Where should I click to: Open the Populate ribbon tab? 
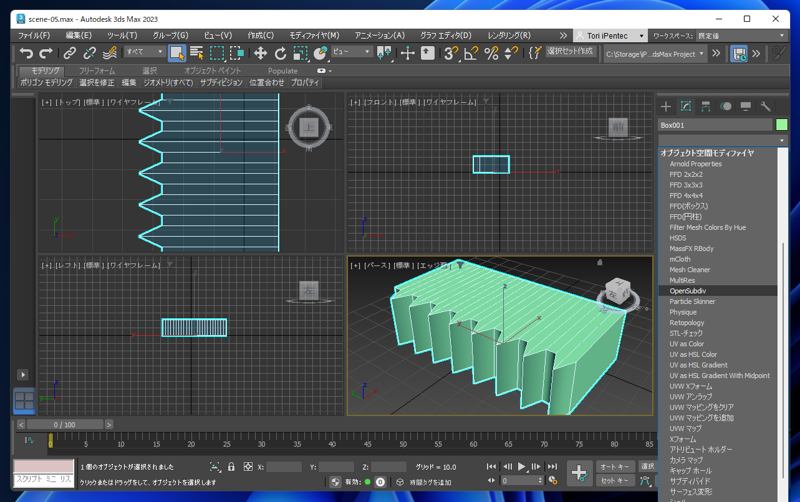[283, 71]
